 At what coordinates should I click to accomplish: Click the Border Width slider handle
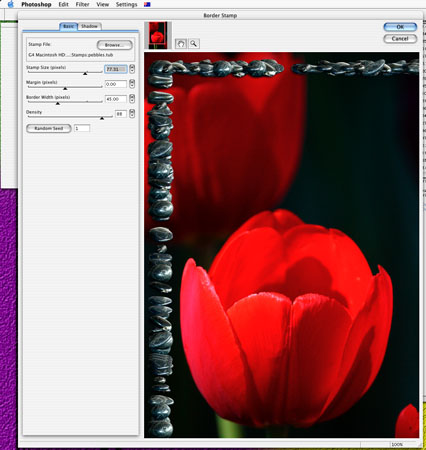(58, 103)
